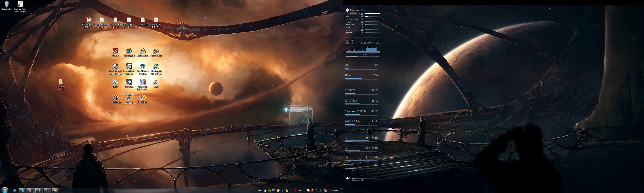Open the What to watch folder
This screenshot has width=644, height=193.
(61, 85)
